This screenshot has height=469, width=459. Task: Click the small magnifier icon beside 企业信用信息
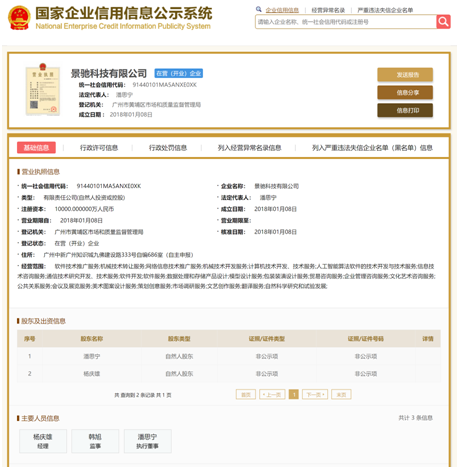click(258, 9)
